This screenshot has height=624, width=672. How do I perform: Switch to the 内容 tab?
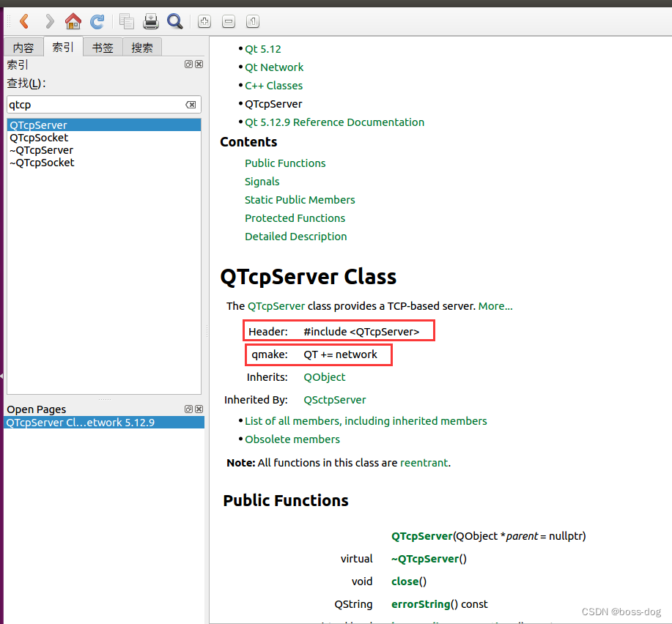point(23,47)
